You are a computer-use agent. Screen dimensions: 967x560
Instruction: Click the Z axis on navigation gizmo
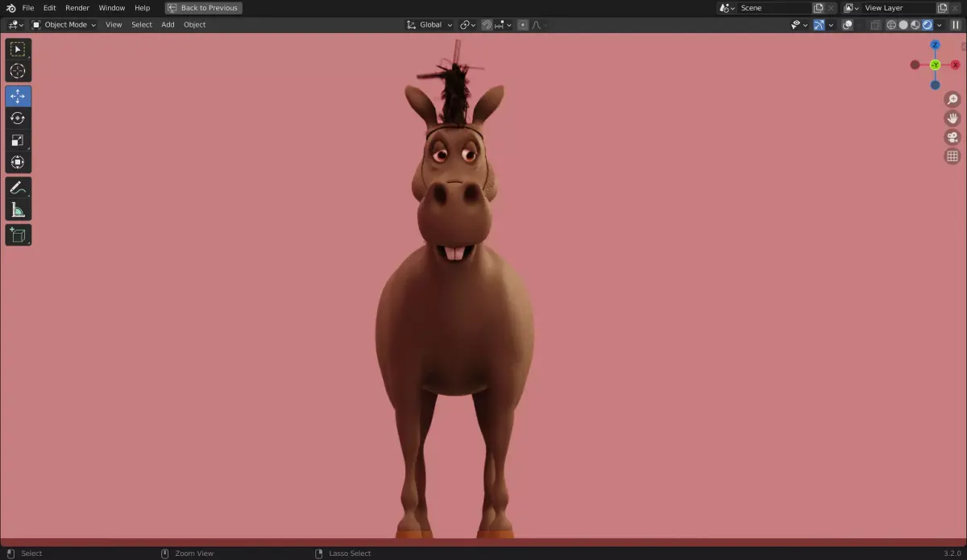935,45
